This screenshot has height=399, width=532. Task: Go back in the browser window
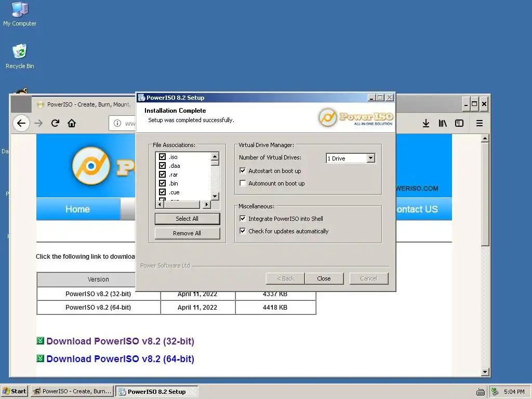(x=21, y=123)
